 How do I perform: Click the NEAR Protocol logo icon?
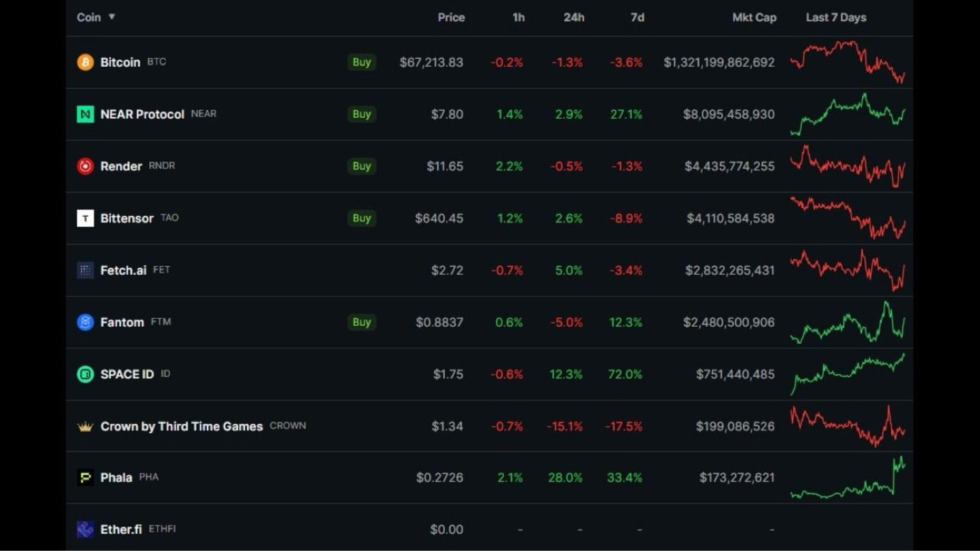coord(85,114)
